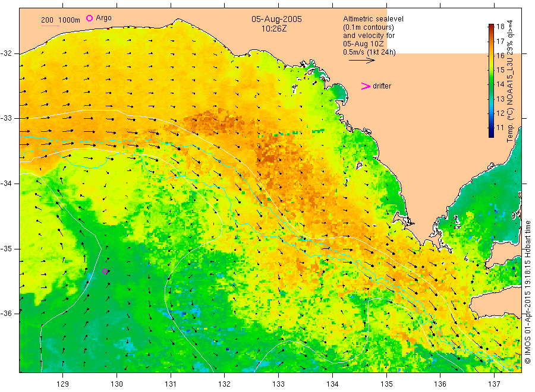Click the longitude label 130
535x392 pixels.
(117, 384)
